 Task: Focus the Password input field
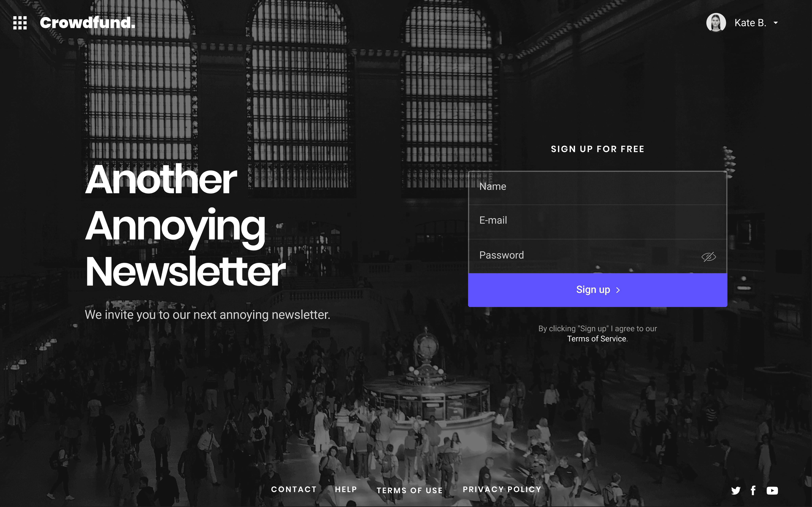tap(598, 256)
